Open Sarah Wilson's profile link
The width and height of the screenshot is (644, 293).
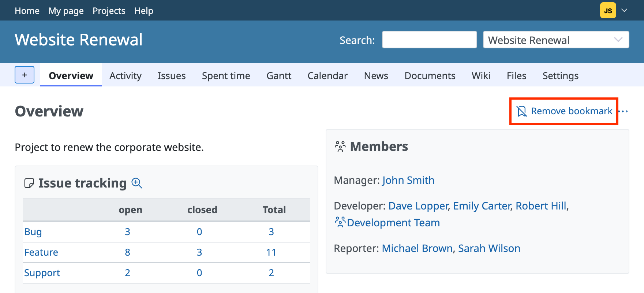point(489,248)
